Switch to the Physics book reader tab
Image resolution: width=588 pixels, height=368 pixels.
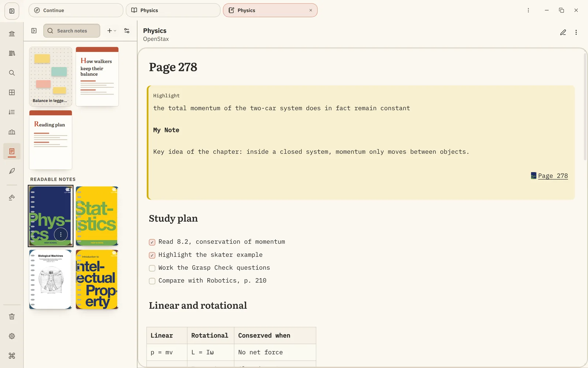173,10
